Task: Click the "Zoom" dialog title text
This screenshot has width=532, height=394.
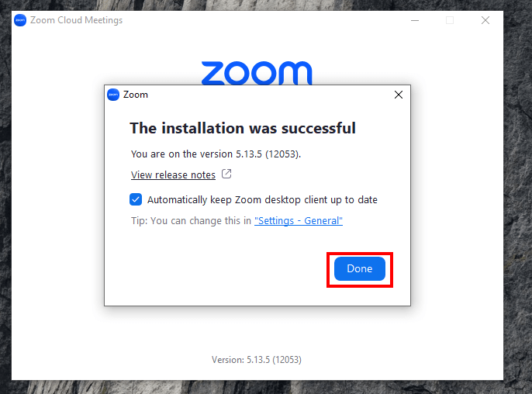Action: (136, 95)
